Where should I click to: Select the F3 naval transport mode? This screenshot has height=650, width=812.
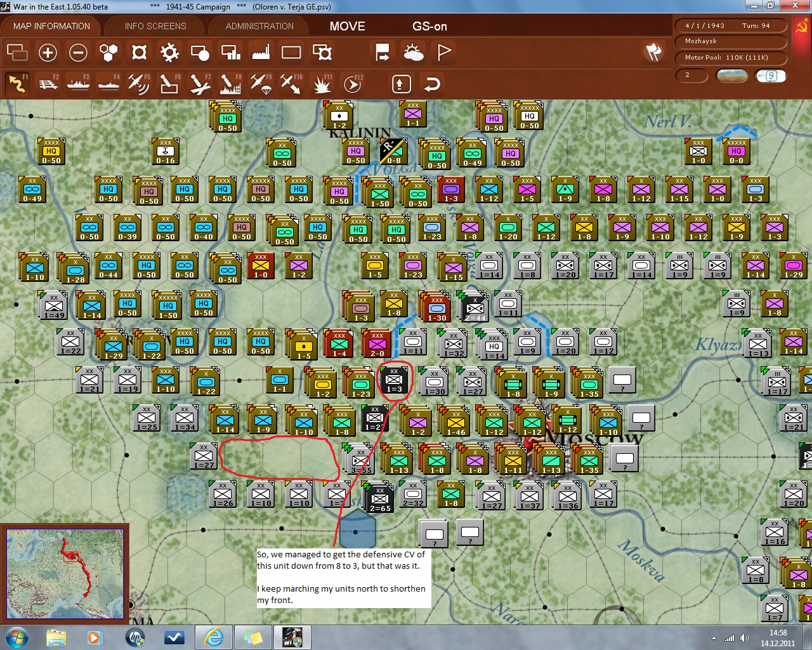[x=79, y=83]
